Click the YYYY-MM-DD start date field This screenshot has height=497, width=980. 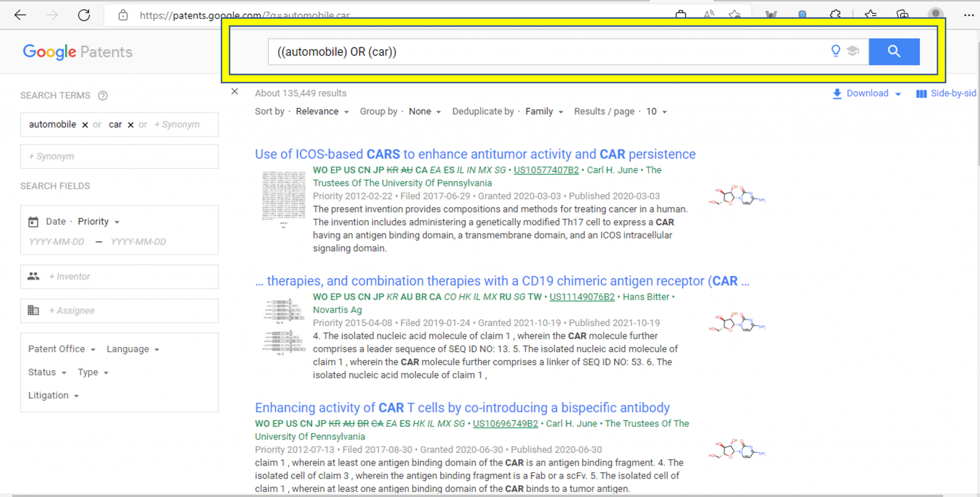pyautogui.click(x=56, y=242)
